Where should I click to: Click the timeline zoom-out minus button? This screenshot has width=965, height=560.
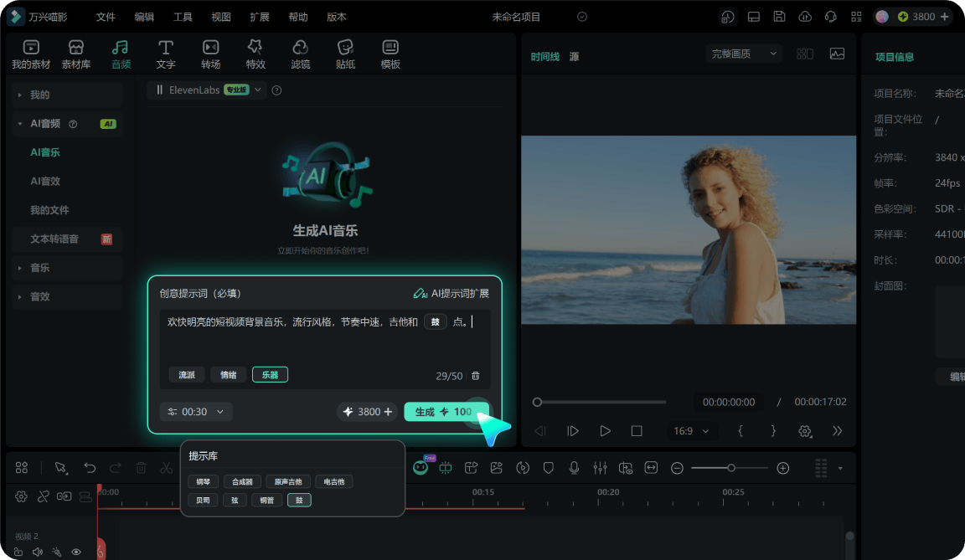point(677,469)
